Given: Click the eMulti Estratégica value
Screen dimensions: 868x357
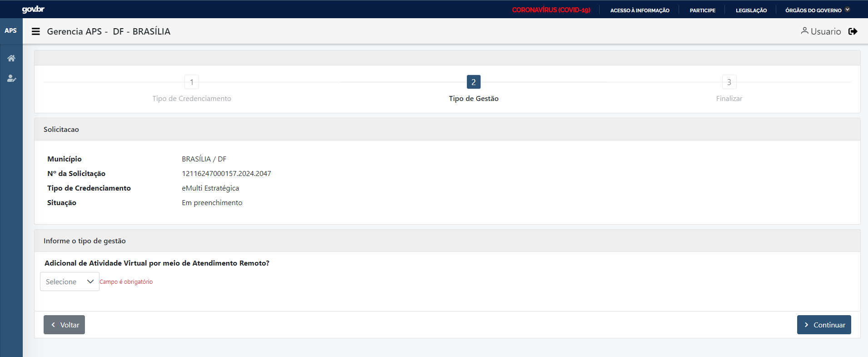Looking at the screenshot, I should tap(210, 188).
